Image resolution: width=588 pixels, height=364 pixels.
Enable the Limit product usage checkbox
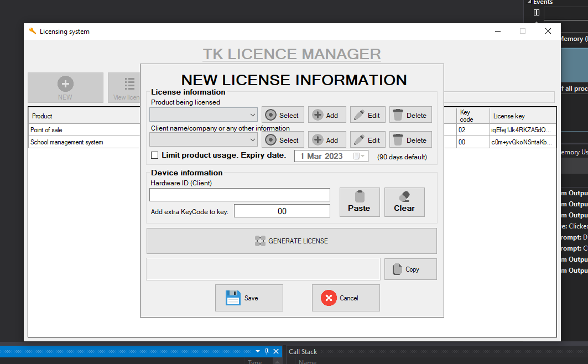(154, 155)
